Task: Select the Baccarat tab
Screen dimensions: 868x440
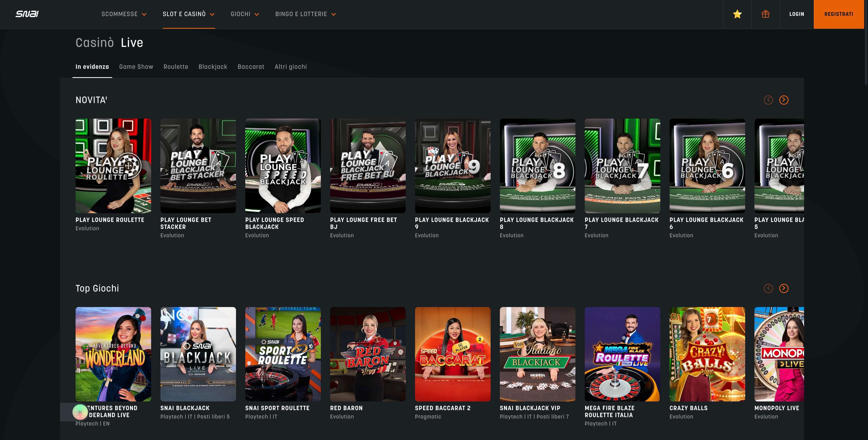Action: (251, 67)
